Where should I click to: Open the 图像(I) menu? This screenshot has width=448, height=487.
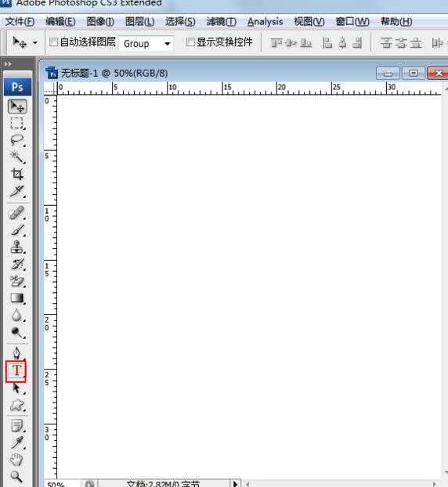(100, 21)
